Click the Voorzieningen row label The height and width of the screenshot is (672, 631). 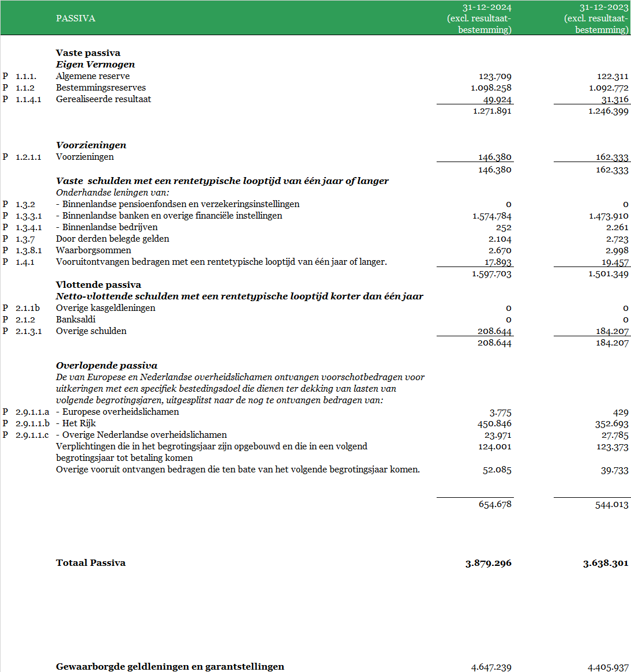[x=85, y=157]
